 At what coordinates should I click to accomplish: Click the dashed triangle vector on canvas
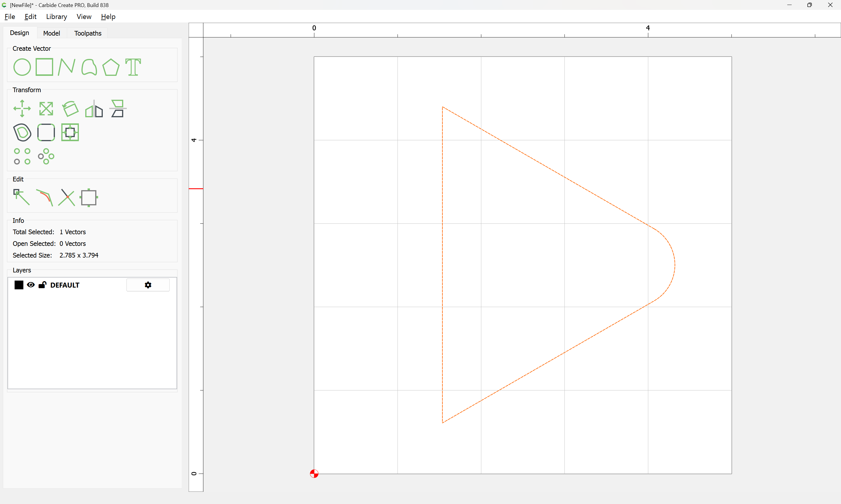click(442, 265)
